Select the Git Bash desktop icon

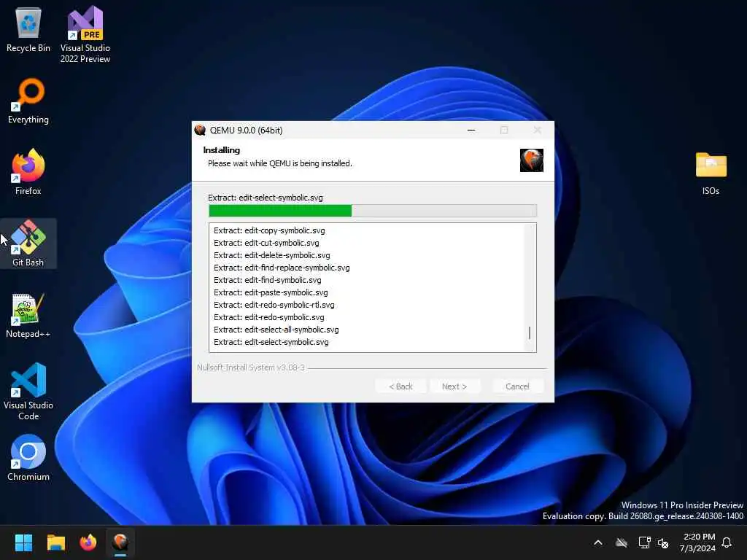tap(28, 244)
